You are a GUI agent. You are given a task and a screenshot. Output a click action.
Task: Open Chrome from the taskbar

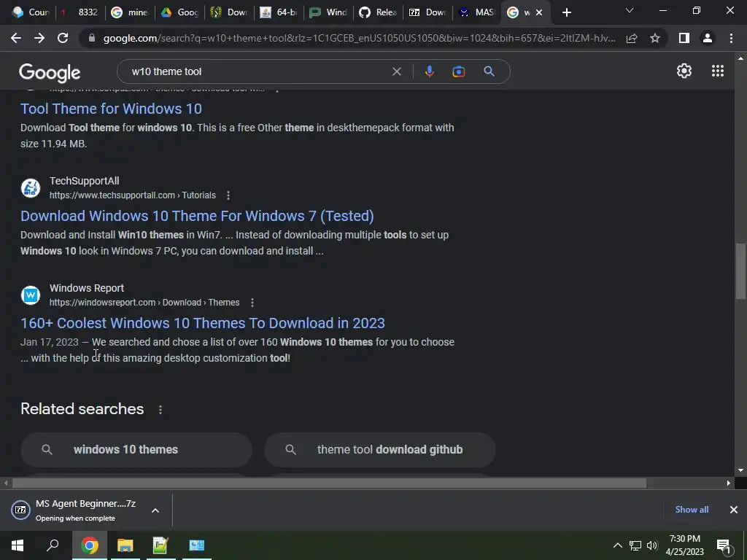tap(89, 545)
